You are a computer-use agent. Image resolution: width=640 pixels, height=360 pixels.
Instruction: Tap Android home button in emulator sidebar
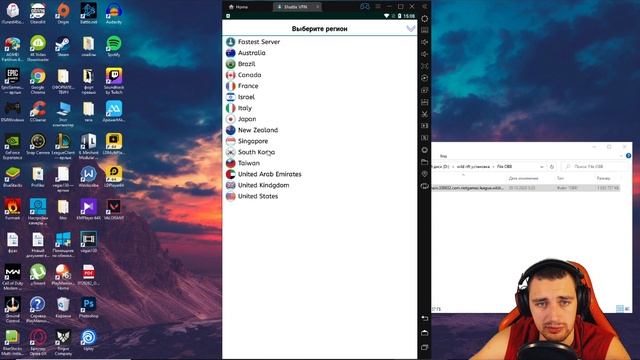(424, 333)
